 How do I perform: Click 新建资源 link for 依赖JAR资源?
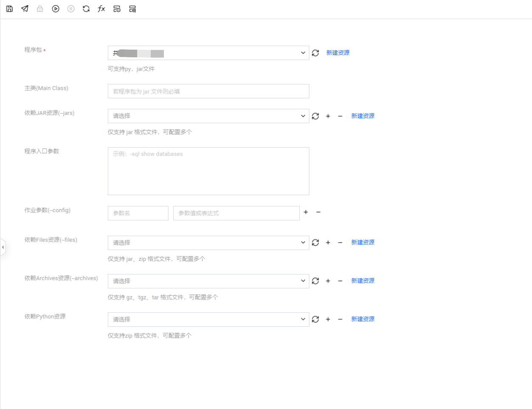(x=363, y=116)
